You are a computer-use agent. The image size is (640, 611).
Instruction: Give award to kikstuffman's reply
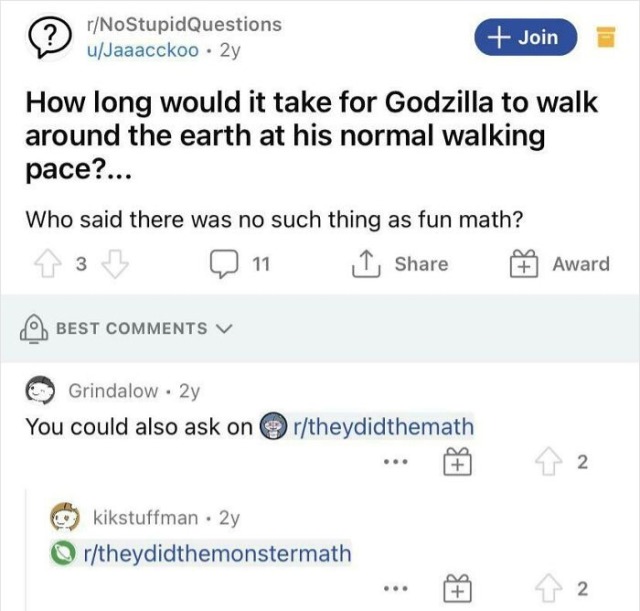click(455, 588)
